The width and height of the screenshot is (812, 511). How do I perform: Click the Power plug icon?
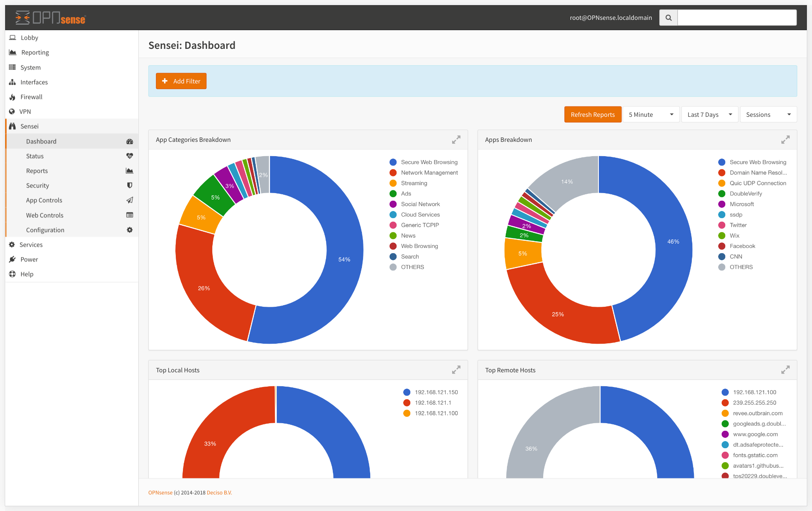[x=12, y=259]
